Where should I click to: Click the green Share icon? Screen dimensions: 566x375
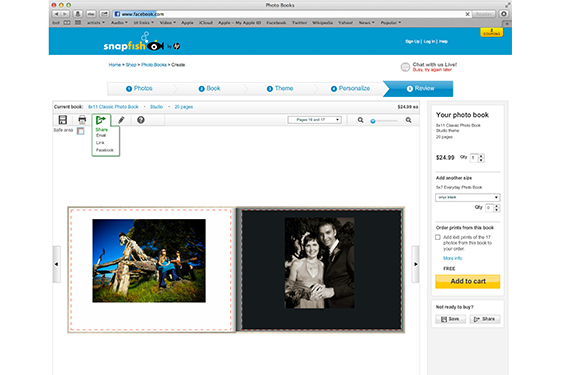(x=101, y=120)
